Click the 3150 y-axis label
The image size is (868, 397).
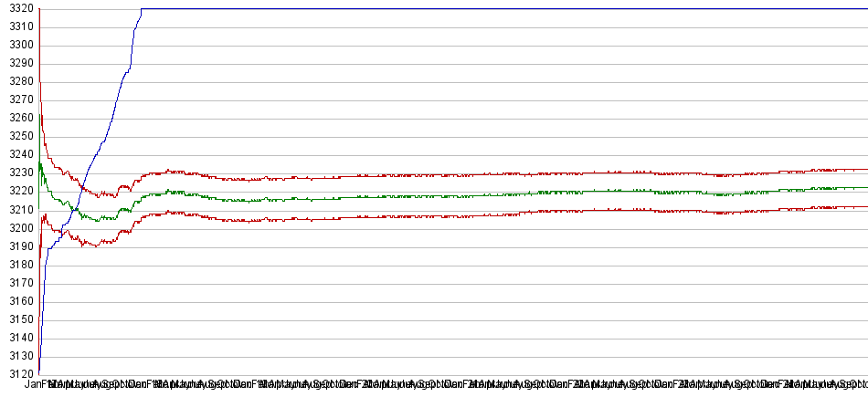tap(17, 319)
